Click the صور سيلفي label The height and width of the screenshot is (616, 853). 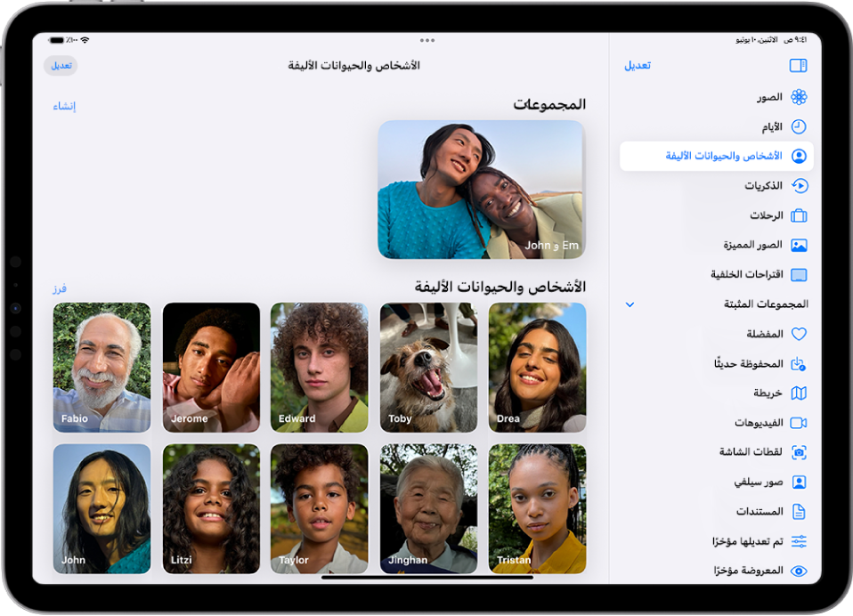(759, 482)
